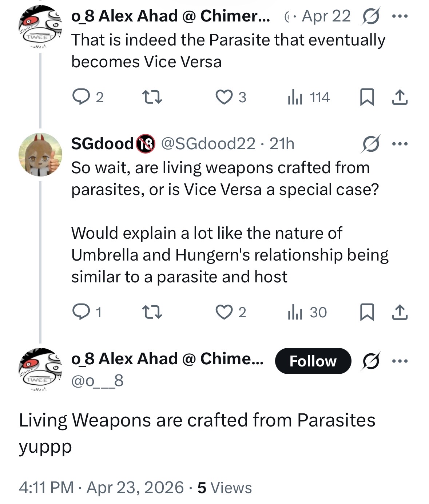View analytics showing 114 views
This screenshot has width=429, height=504.
pyautogui.click(x=309, y=97)
